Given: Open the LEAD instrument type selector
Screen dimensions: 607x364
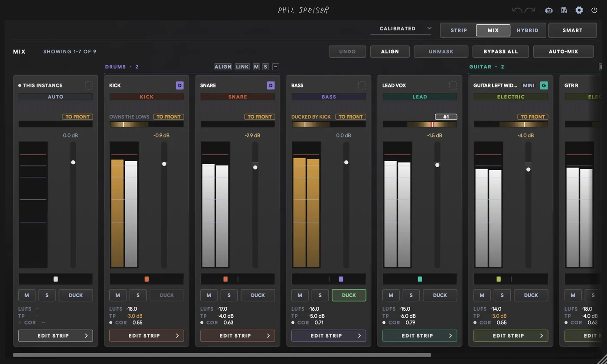Looking at the screenshot, I should 420,97.
